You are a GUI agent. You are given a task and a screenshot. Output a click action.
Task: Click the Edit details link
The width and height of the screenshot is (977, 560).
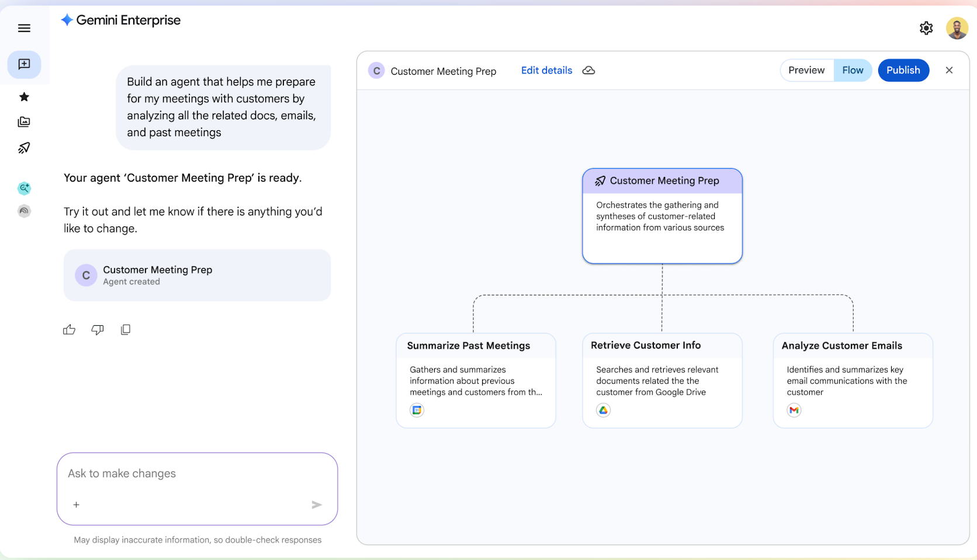coord(546,71)
